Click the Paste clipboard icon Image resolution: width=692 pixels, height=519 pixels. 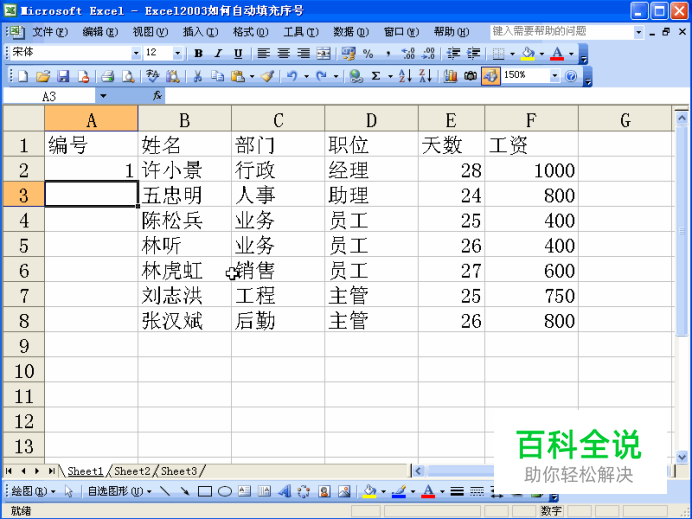click(x=237, y=76)
